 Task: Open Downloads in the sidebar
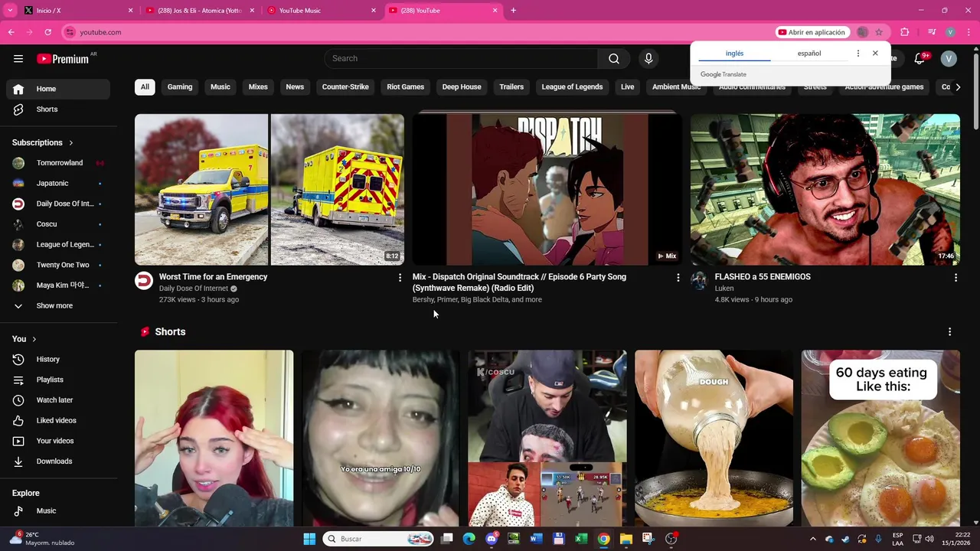(58, 461)
